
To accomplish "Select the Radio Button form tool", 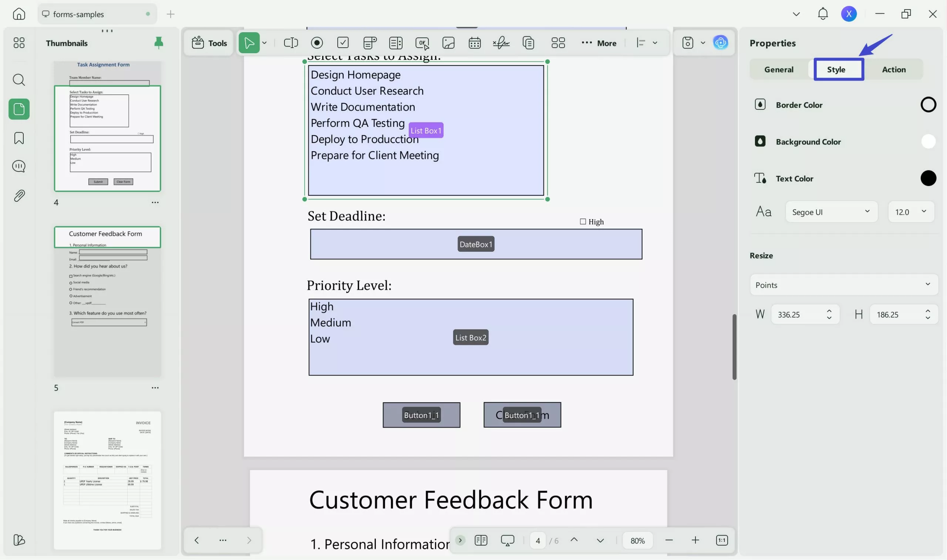I will pos(317,43).
